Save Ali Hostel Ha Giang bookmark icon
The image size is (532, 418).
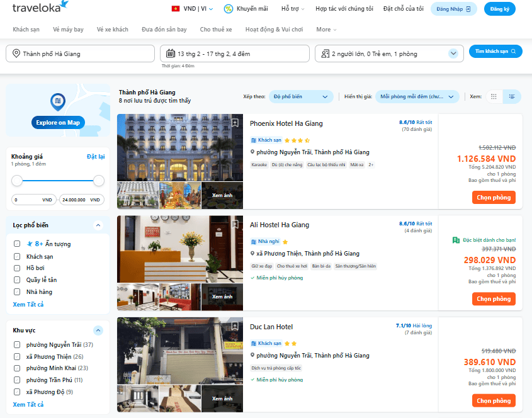[x=235, y=224]
